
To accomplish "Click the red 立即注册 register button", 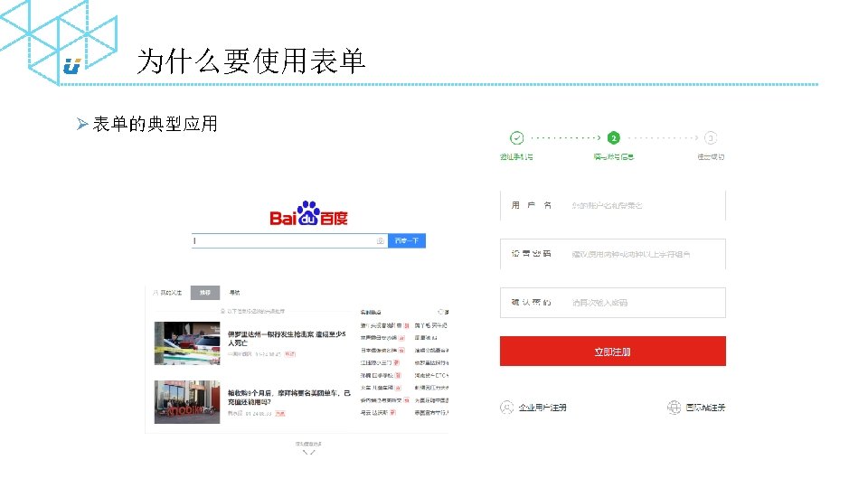I will [613, 352].
